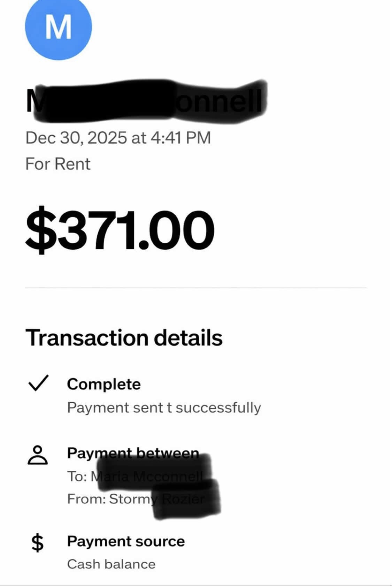Click the black border at screen bottom
Screen dimensions: 392x586
click(x=196, y=585)
